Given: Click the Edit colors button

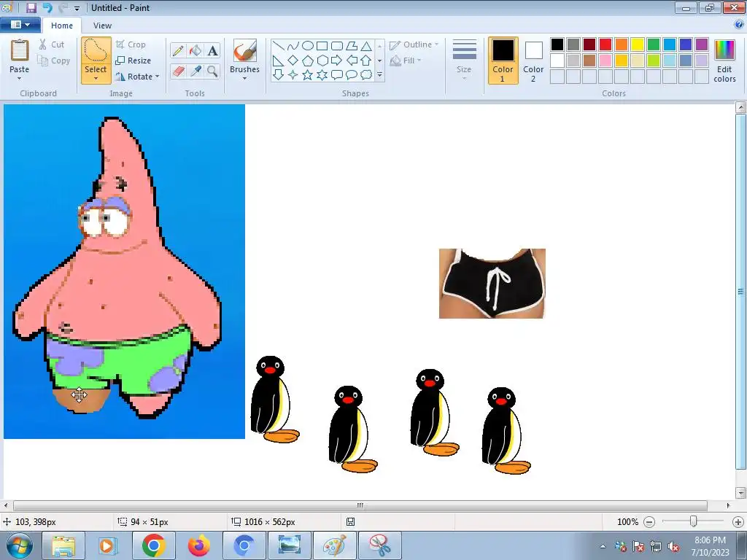Looking at the screenshot, I should (724, 61).
